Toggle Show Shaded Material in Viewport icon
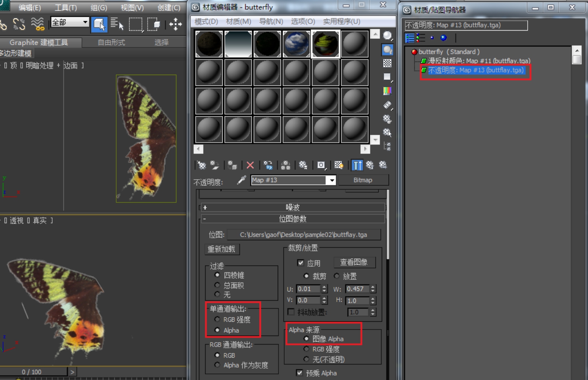This screenshot has width=588, height=380. click(x=339, y=165)
